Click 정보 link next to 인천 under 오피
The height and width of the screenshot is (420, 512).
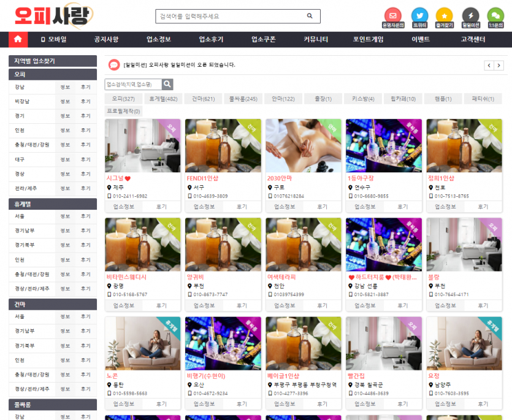point(65,130)
